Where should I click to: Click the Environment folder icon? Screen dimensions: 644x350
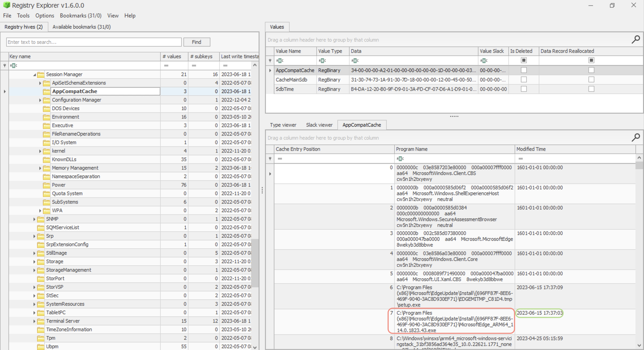pos(47,117)
